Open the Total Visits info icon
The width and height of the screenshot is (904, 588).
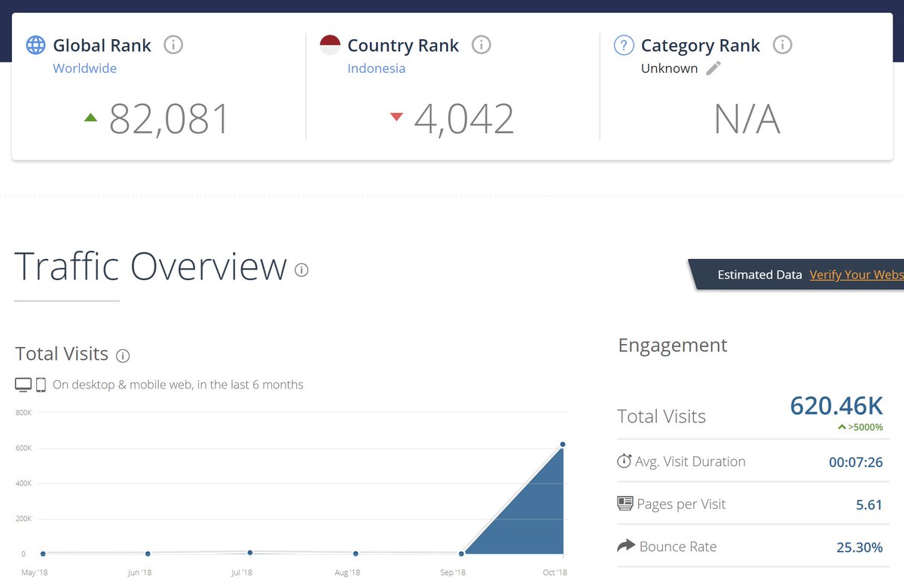(x=123, y=356)
